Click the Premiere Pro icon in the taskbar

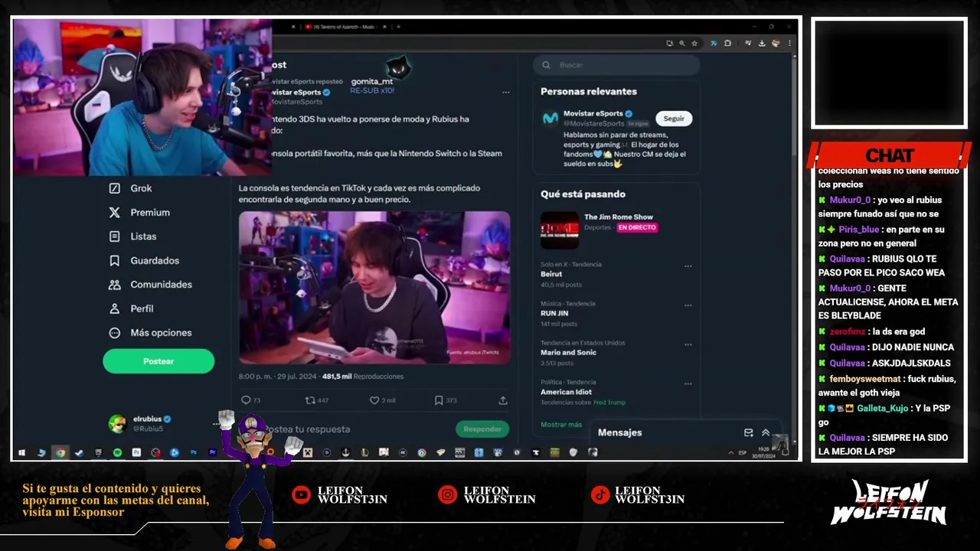pos(213,452)
